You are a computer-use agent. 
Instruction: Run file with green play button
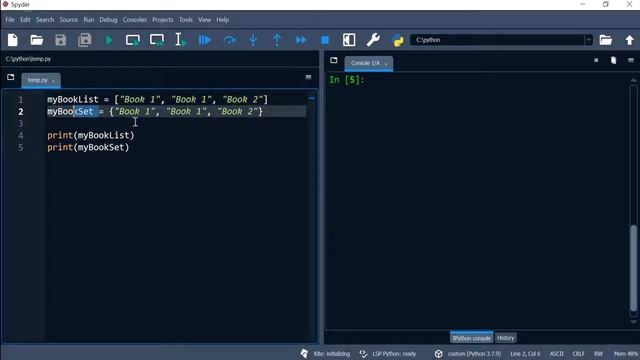(x=109, y=40)
